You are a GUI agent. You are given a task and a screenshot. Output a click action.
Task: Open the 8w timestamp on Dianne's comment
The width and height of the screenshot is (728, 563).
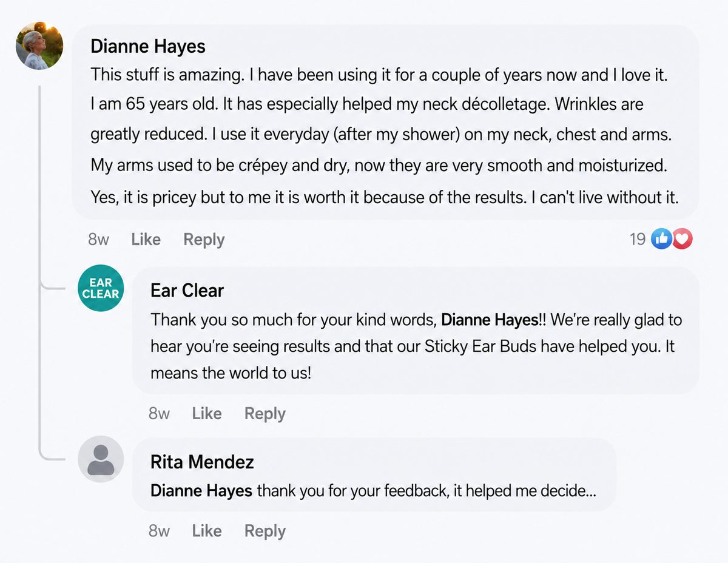click(x=98, y=240)
